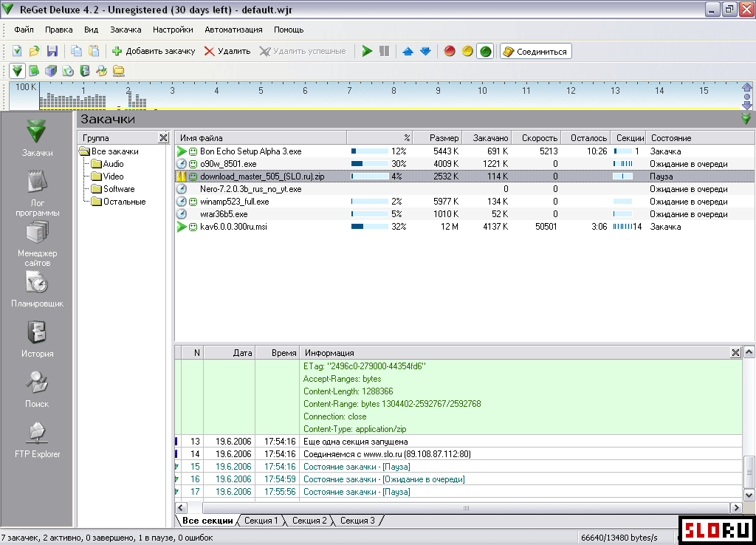Open Планировщик in the sidebar
756x545 pixels.
click(37, 289)
